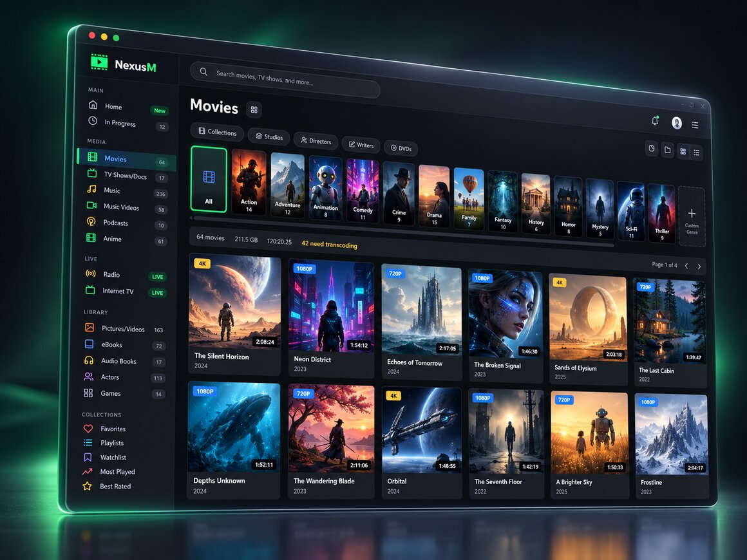Select the Movies sidebar item
The height and width of the screenshot is (560, 747).
[x=127, y=159]
